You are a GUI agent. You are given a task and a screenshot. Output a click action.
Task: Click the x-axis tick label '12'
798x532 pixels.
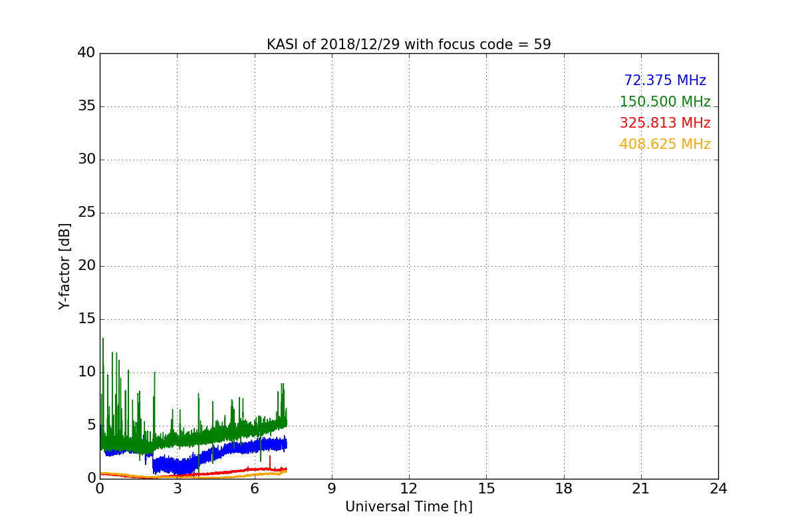point(409,489)
